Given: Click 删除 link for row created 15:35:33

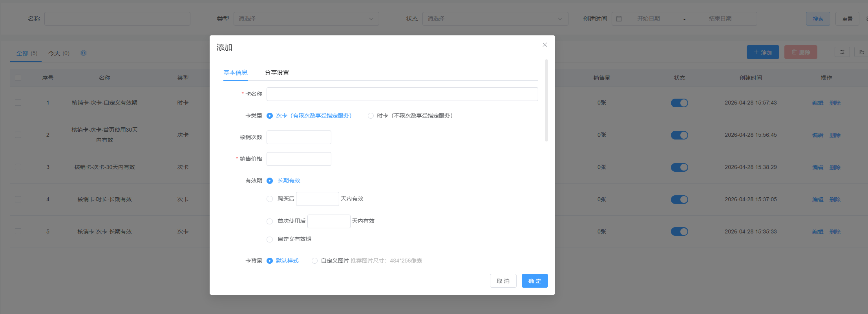Looking at the screenshot, I should pyautogui.click(x=835, y=232).
